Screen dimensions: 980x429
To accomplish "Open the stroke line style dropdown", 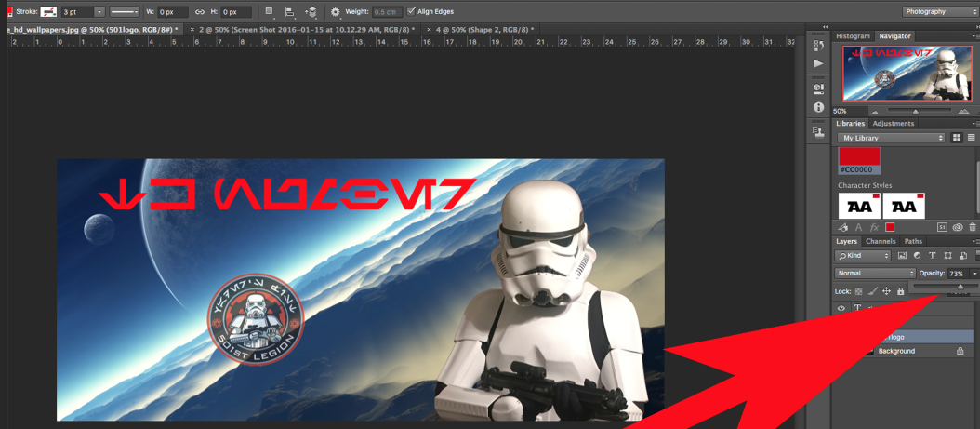I will pos(125,12).
